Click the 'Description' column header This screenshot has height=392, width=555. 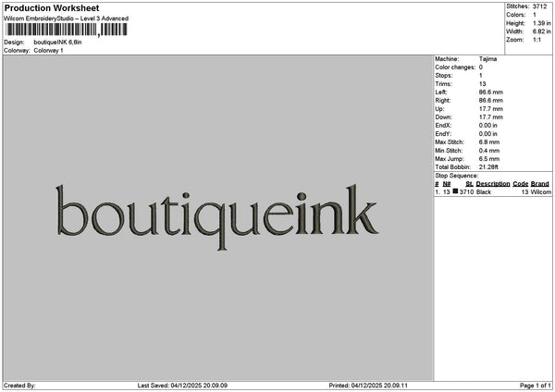[493, 184]
